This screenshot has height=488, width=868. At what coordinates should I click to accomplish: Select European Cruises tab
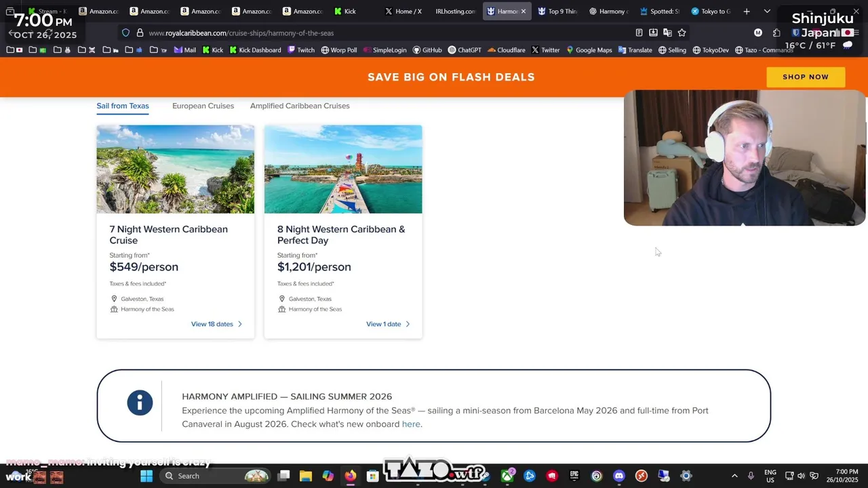click(203, 106)
